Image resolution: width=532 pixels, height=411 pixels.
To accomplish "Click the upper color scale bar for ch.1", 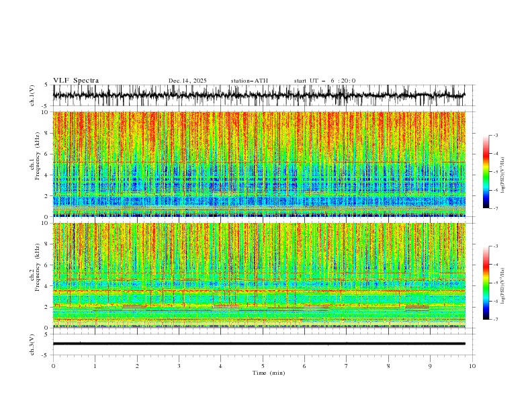I will (486, 172).
